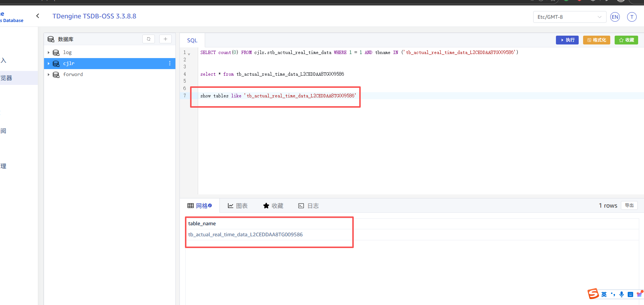The image size is (644, 305).
Task: Open the user avatar T icon
Action: [x=632, y=17]
